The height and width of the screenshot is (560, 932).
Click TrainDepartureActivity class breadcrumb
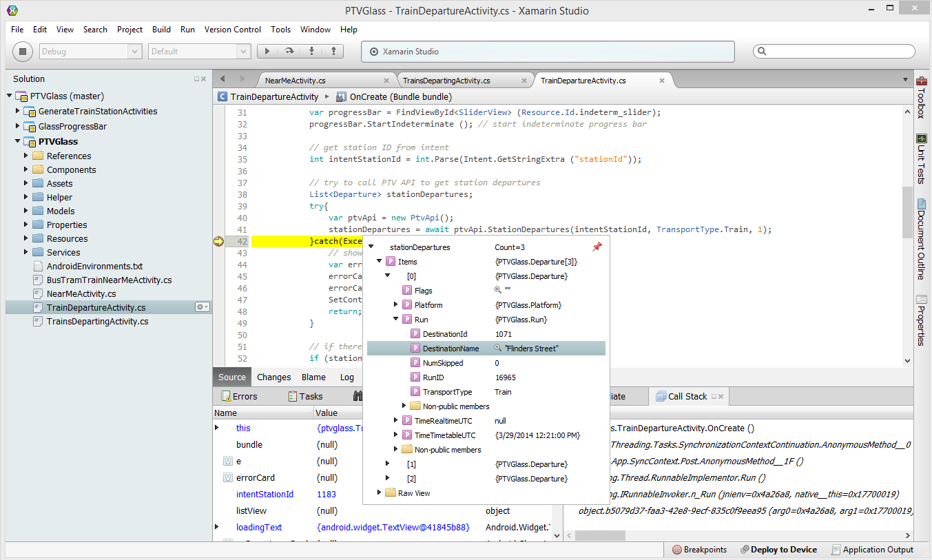coord(268,96)
